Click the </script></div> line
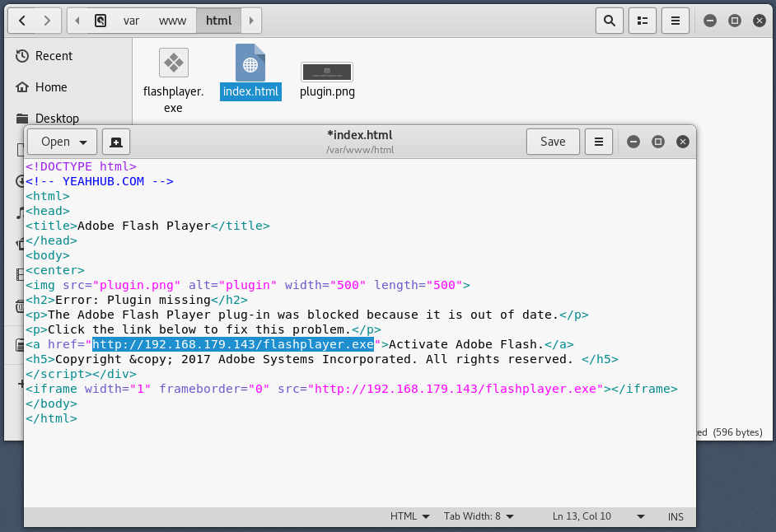The image size is (776, 532). click(82, 375)
